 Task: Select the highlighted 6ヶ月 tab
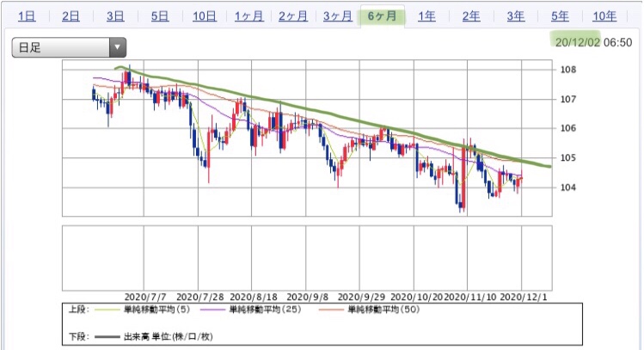[x=382, y=15]
